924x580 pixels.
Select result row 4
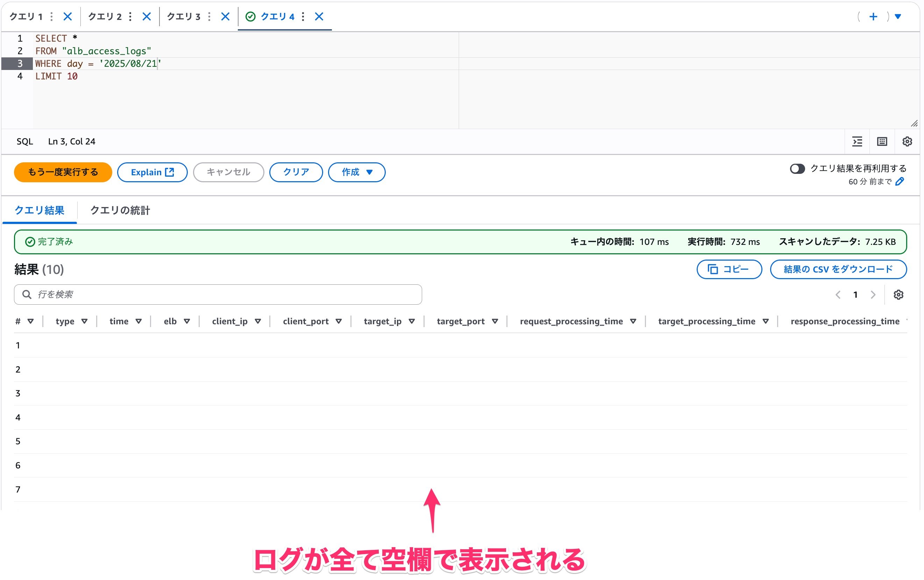coord(460,417)
